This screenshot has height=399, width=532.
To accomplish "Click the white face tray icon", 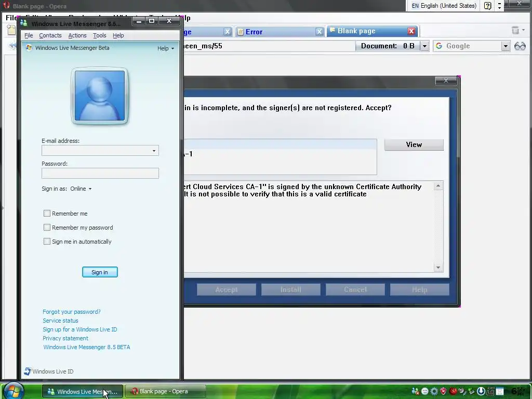I will 425,391.
